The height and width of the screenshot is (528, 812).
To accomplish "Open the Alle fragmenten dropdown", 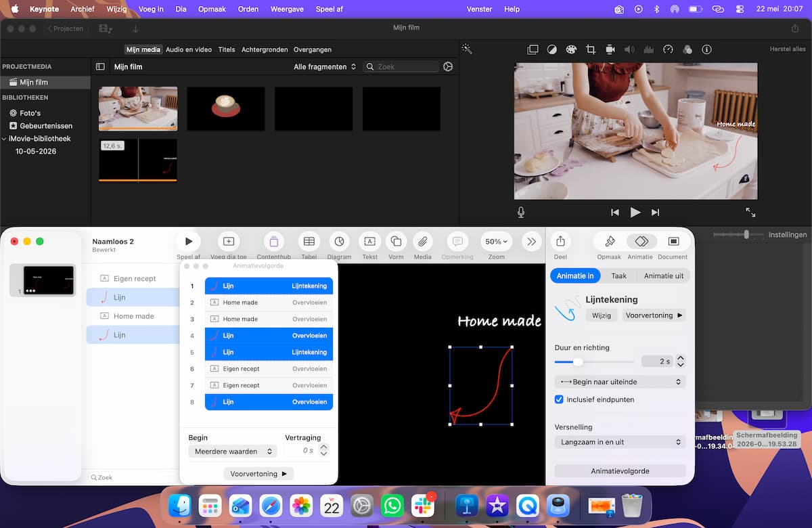I will coord(325,67).
